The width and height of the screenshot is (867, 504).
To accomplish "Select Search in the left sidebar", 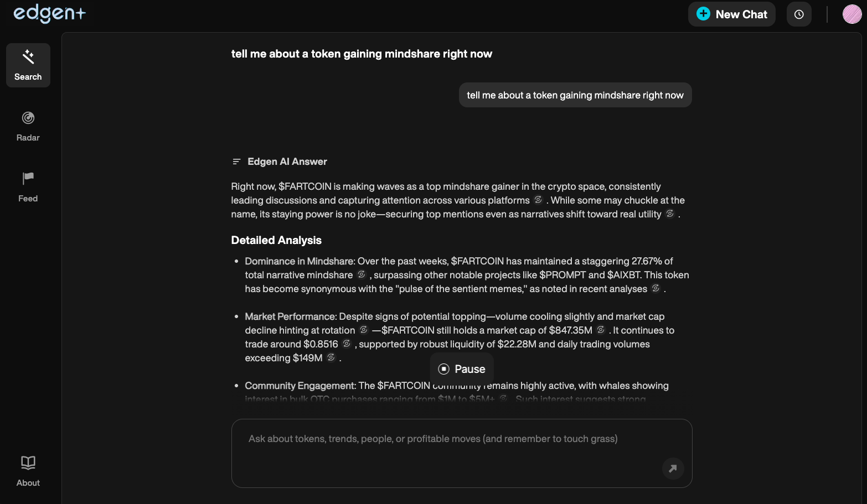I will click(x=28, y=65).
